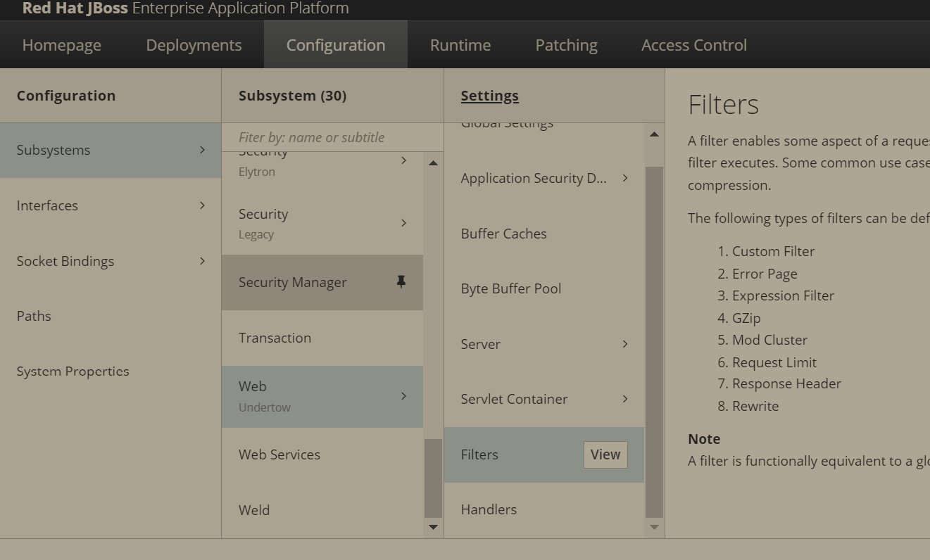Image resolution: width=930 pixels, height=560 pixels.
Task: Expand the Socket Bindings chevron
Action: pyautogui.click(x=202, y=261)
